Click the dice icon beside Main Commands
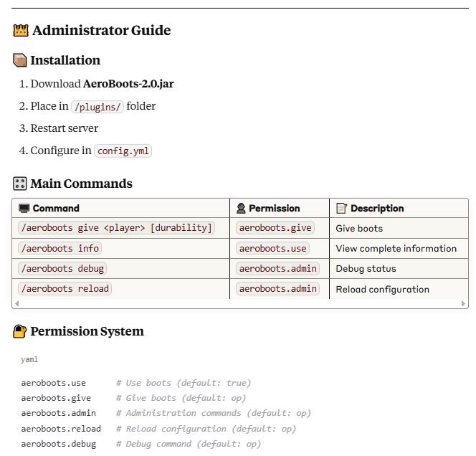This screenshot has width=476, height=456. pyautogui.click(x=20, y=184)
